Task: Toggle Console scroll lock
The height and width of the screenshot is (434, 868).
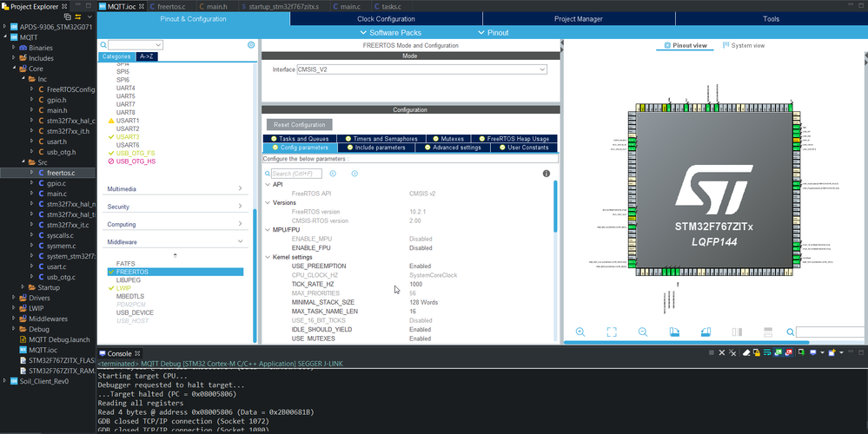Action: pos(756,352)
